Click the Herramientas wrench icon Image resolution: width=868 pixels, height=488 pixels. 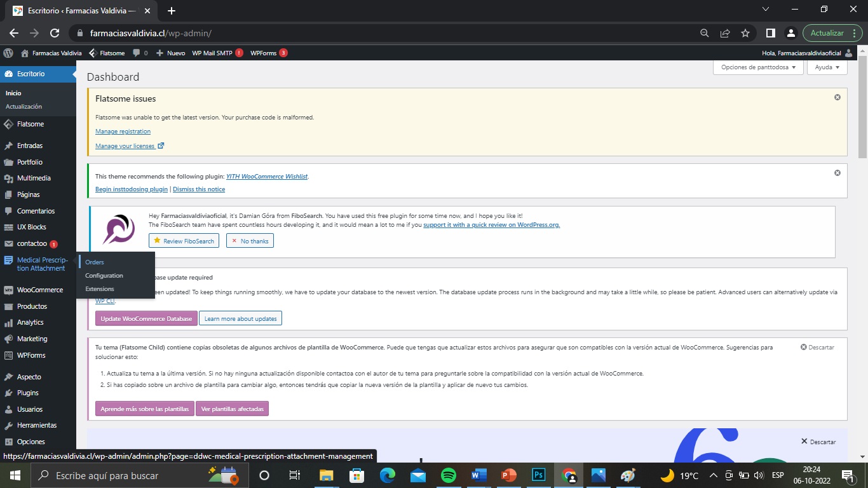[8, 425]
